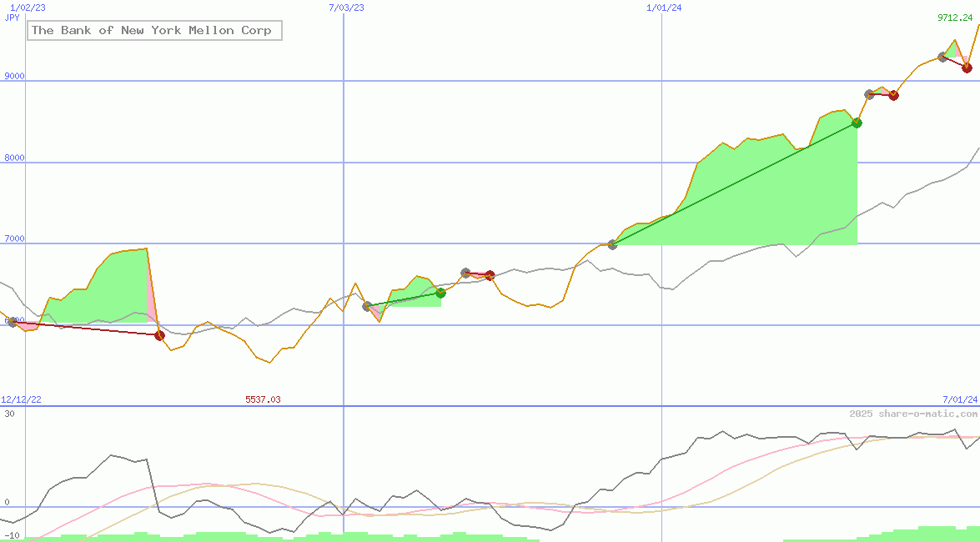Click the gray entry marker just after 7/03/23
The image size is (980, 542).
(x=367, y=306)
